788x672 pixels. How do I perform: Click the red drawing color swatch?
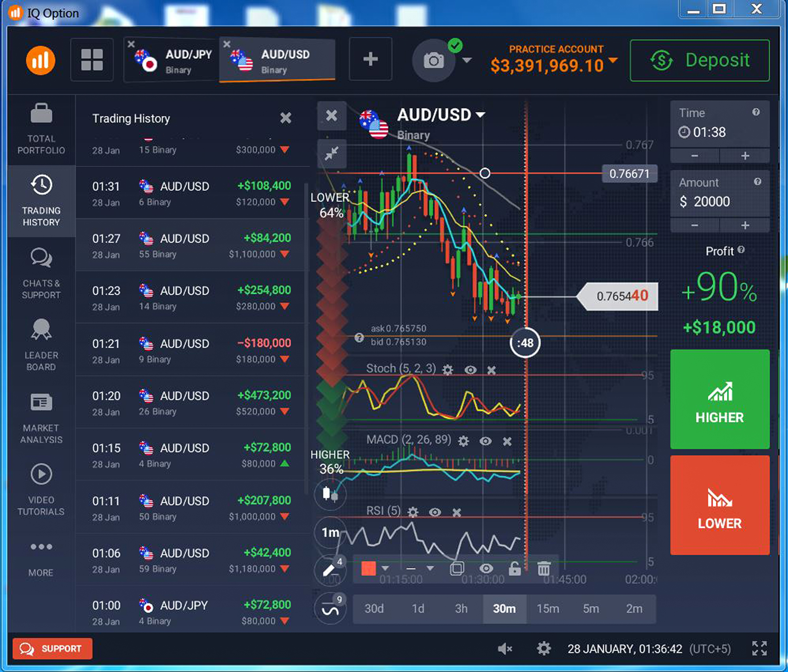[368, 568]
